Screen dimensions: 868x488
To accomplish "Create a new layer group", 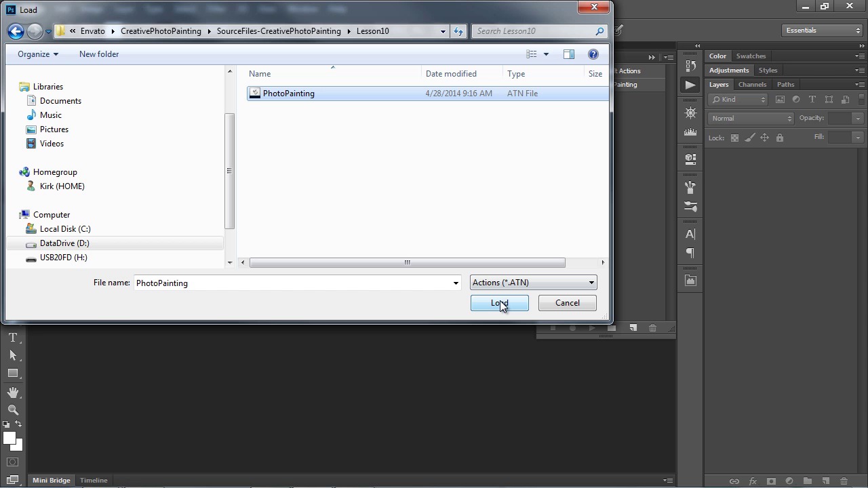I will pyautogui.click(x=808, y=481).
